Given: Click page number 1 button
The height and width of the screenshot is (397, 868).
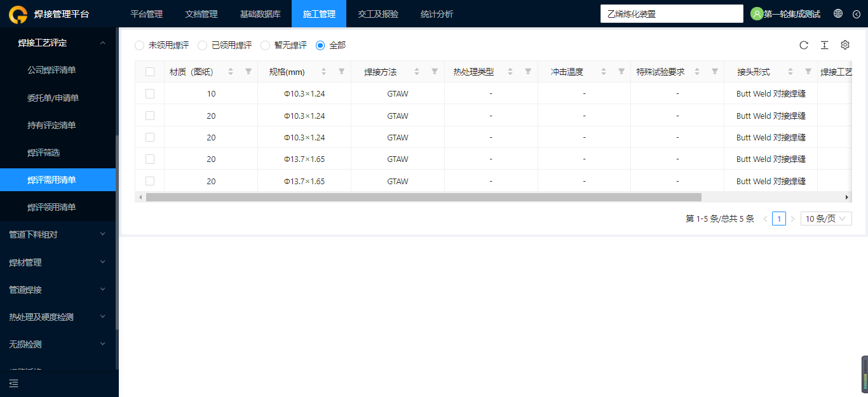Looking at the screenshot, I should (x=779, y=219).
